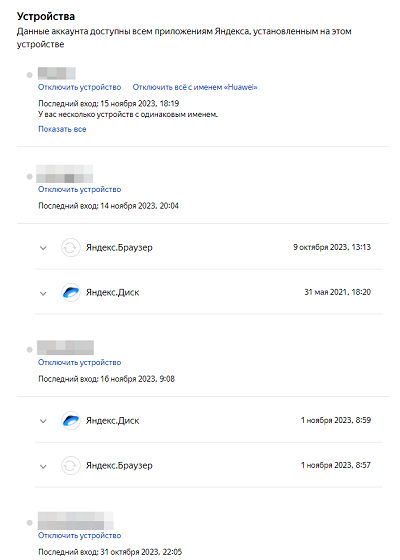Click status dot beside the Huawei device
The height and width of the screenshot is (560, 400).
coord(30,75)
